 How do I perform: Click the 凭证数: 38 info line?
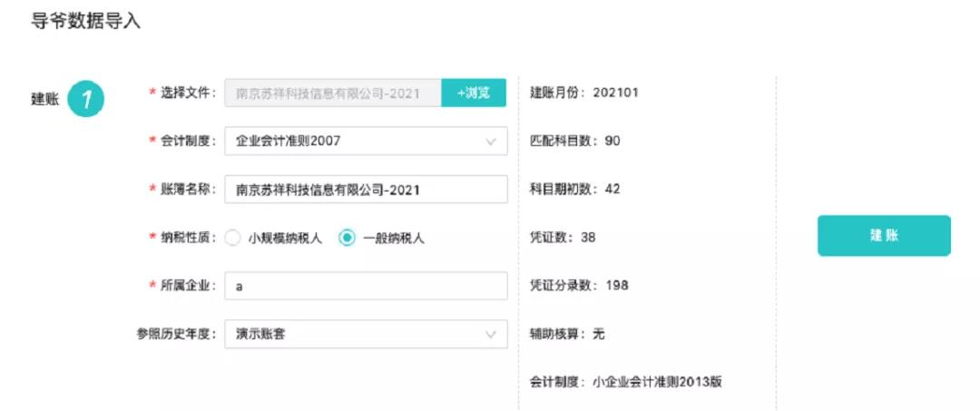[x=563, y=237]
